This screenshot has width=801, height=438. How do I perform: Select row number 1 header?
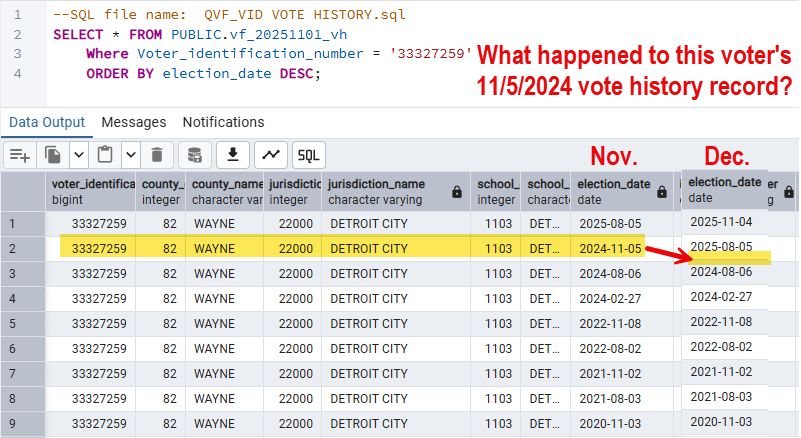[23, 224]
